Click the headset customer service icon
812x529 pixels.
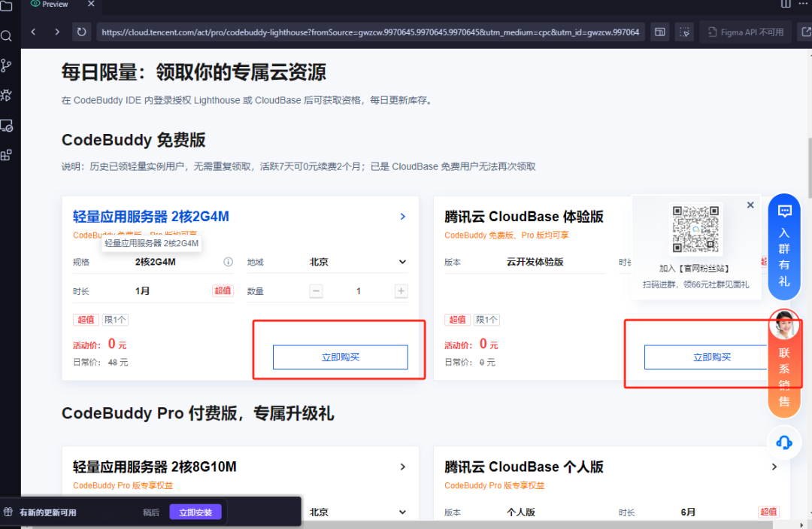(x=784, y=442)
